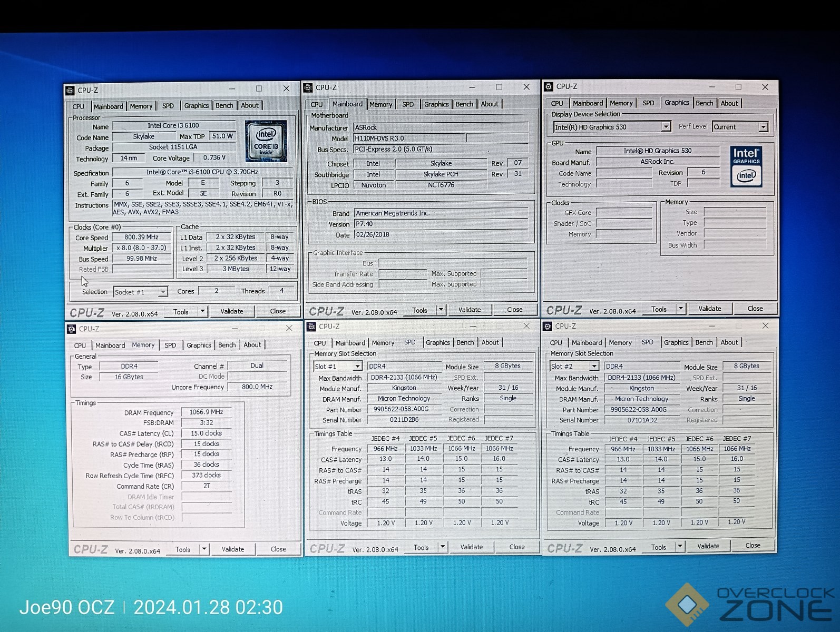Switch to Bench tab in the processor window
The width and height of the screenshot is (840, 632).
[x=224, y=105]
